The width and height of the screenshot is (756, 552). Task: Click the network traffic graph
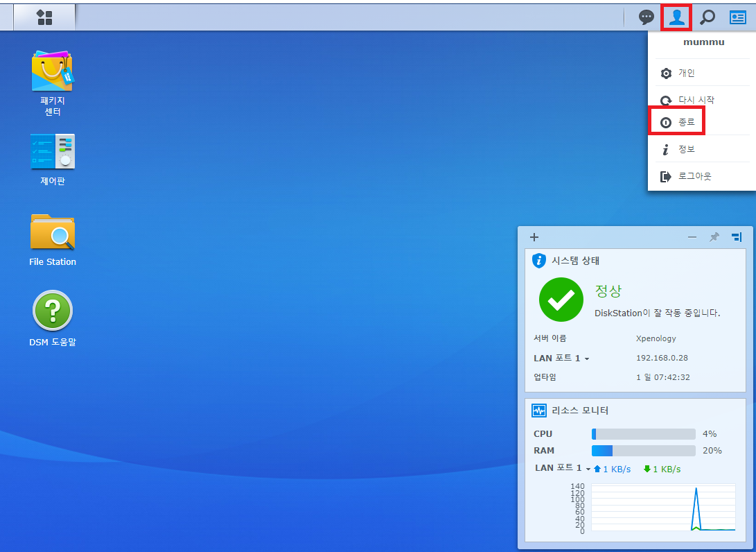(x=663, y=508)
